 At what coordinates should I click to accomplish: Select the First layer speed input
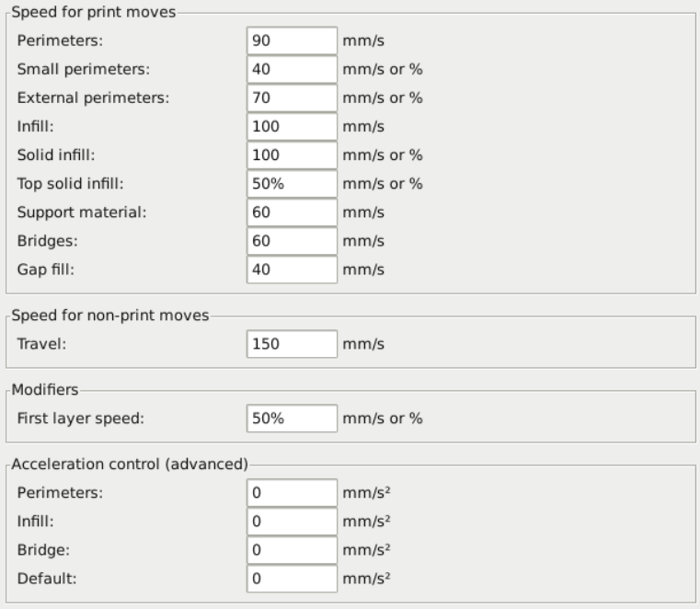pyautogui.click(x=293, y=419)
